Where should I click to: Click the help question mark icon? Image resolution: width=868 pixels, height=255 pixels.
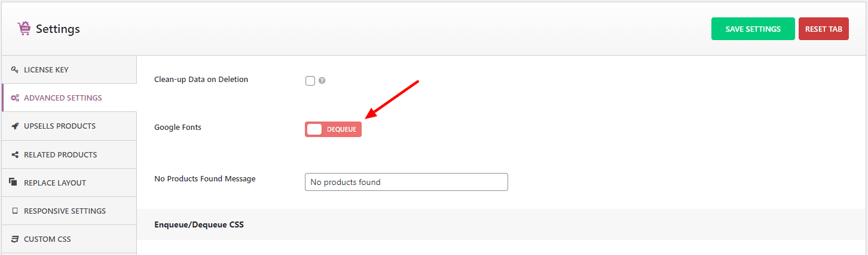pyautogui.click(x=322, y=81)
